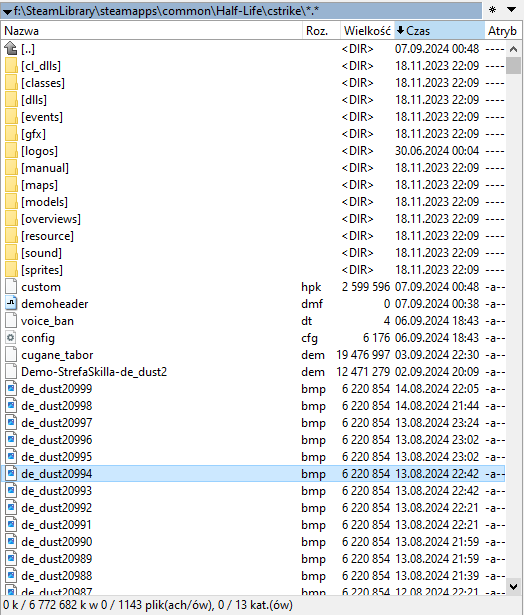This screenshot has width=524, height=615.
Task: Click the config cfg gear icon
Action: click(11, 338)
